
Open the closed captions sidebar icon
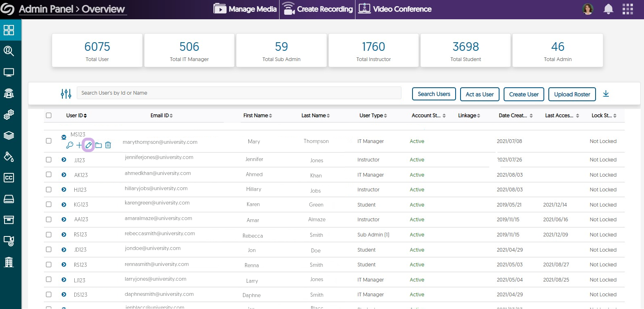click(9, 177)
